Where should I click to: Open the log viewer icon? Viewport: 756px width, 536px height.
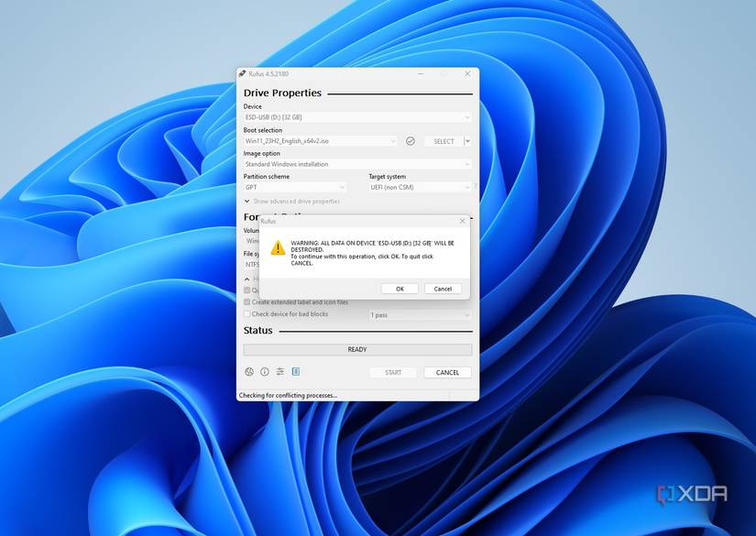tap(296, 372)
